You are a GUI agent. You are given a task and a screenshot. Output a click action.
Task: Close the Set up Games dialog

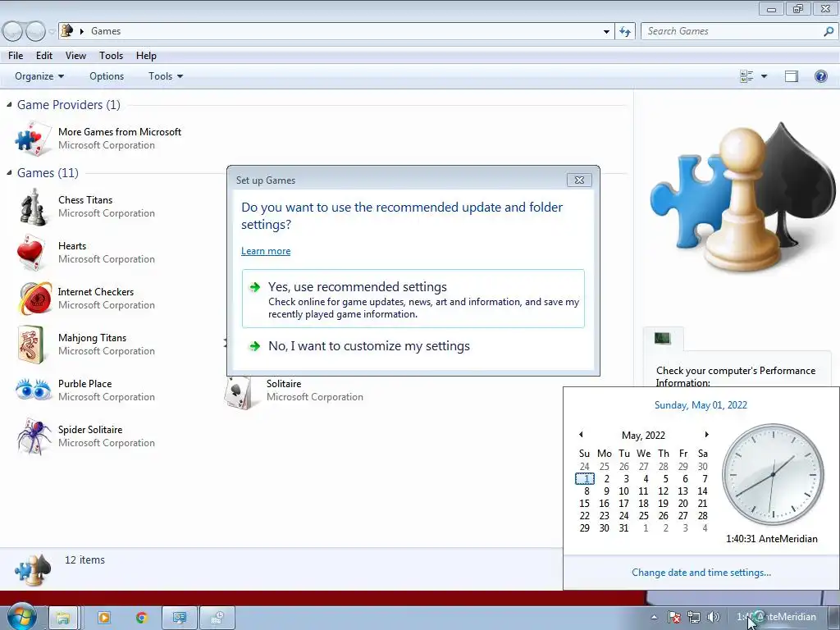pyautogui.click(x=579, y=180)
